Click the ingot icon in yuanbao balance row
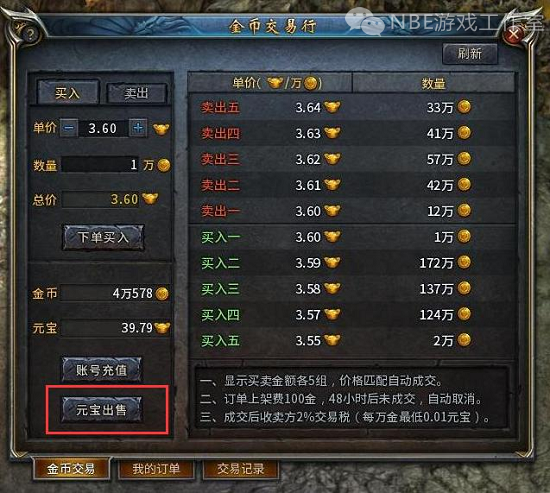 [x=162, y=328]
